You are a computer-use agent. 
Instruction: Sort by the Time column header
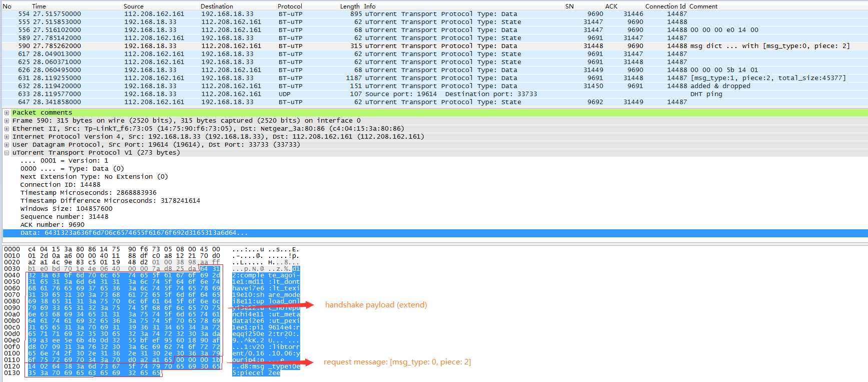39,7
